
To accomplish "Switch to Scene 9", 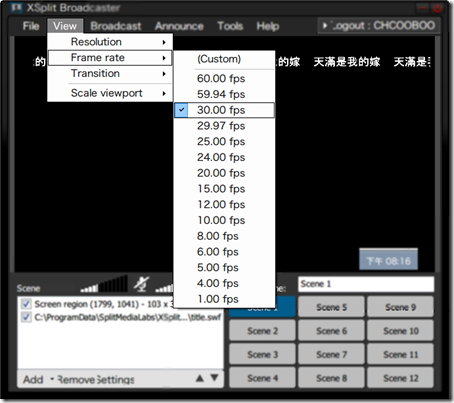I will [400, 307].
